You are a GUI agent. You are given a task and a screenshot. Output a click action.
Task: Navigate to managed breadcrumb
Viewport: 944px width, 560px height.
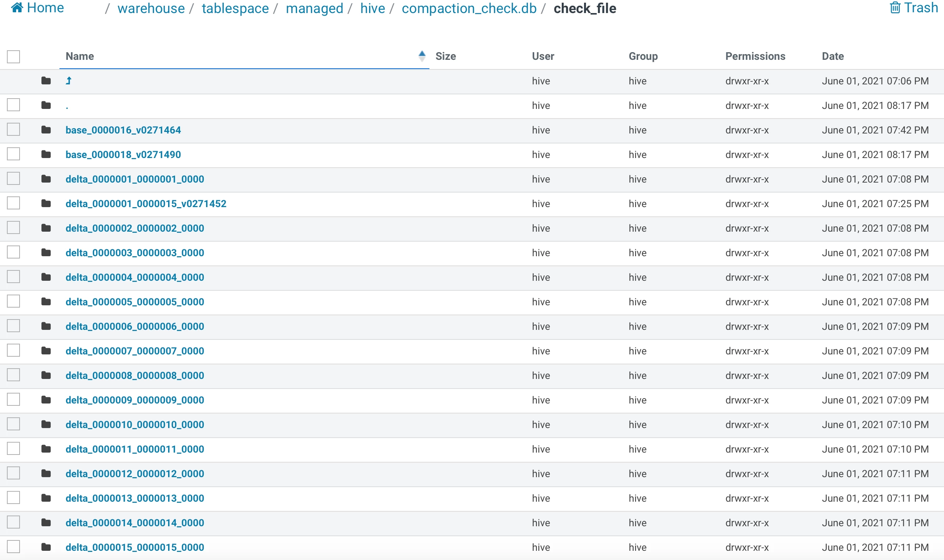pyautogui.click(x=314, y=8)
